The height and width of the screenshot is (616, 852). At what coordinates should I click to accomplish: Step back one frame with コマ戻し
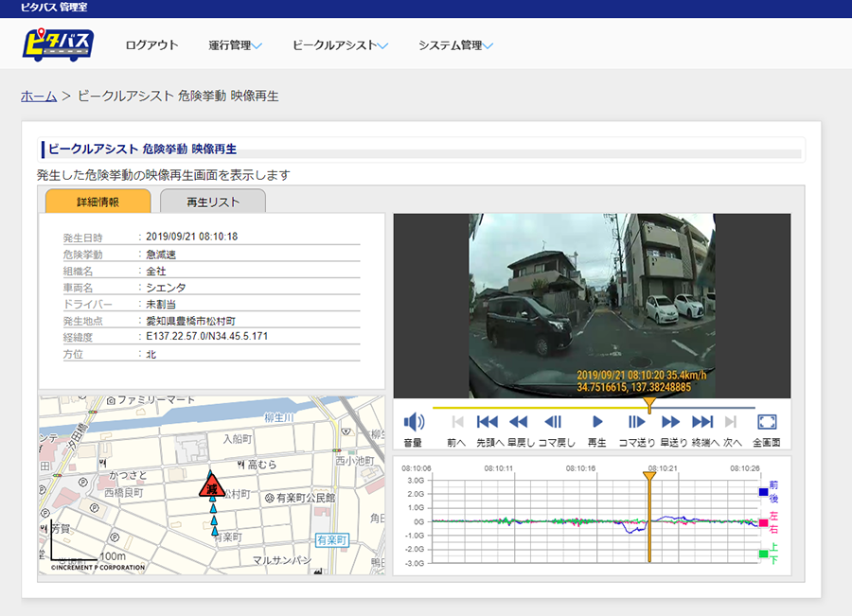tap(554, 422)
